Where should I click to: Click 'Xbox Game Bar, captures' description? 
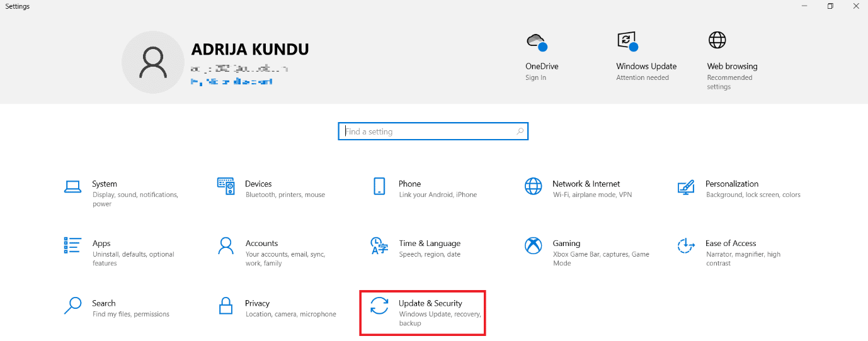pyautogui.click(x=601, y=259)
